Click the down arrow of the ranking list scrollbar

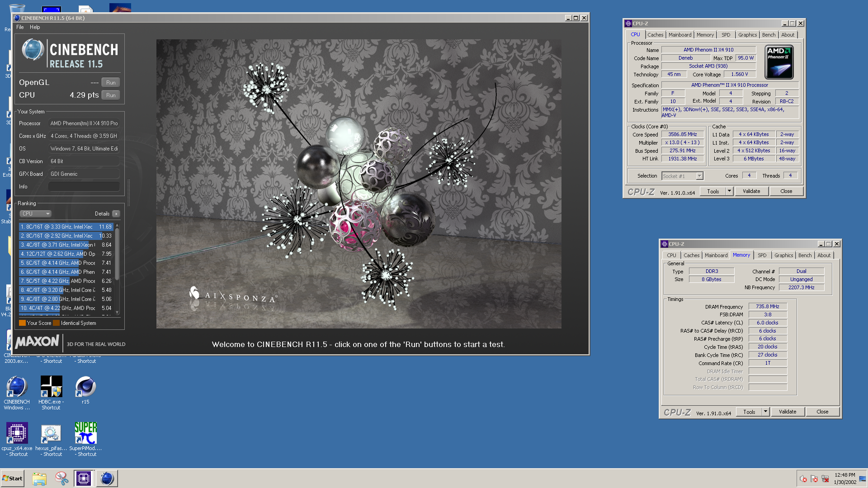117,312
